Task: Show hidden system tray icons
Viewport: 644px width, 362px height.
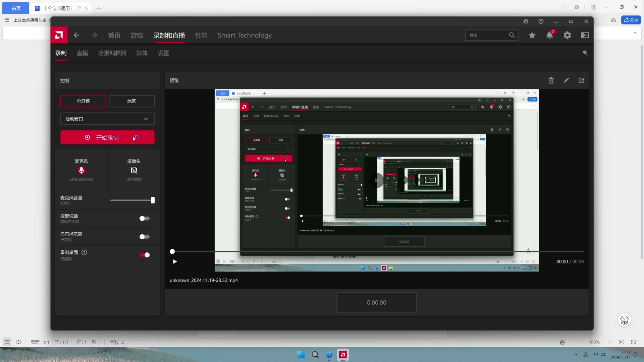Action: pyautogui.click(x=576, y=355)
